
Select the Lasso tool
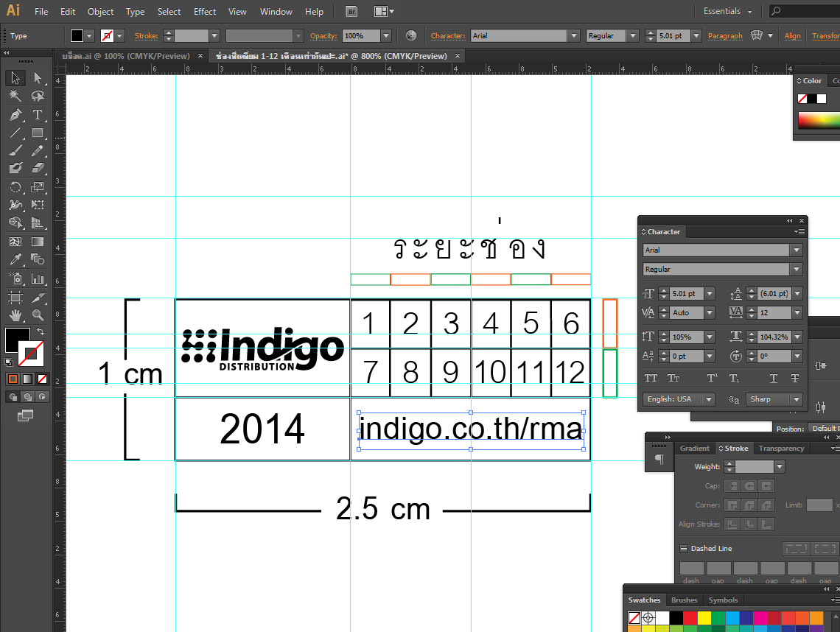pos(38,96)
